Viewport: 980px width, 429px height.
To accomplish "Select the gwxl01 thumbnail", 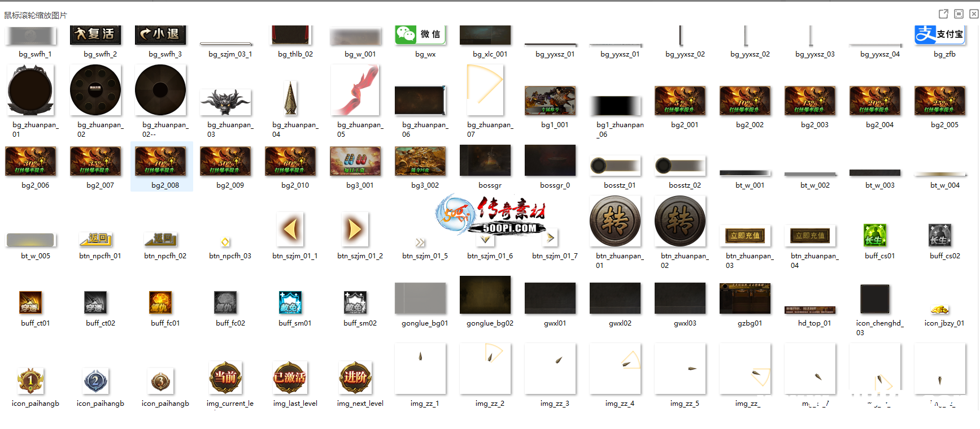I will [550, 298].
